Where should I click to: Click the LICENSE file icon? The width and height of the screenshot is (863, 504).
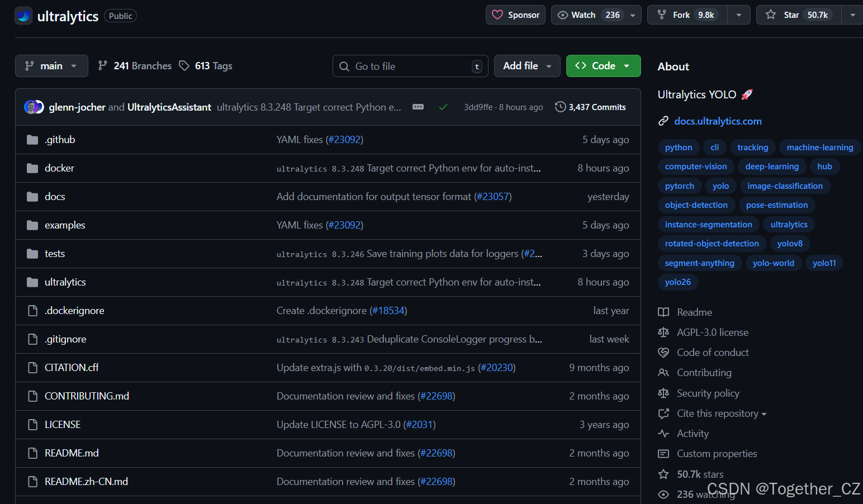point(32,425)
